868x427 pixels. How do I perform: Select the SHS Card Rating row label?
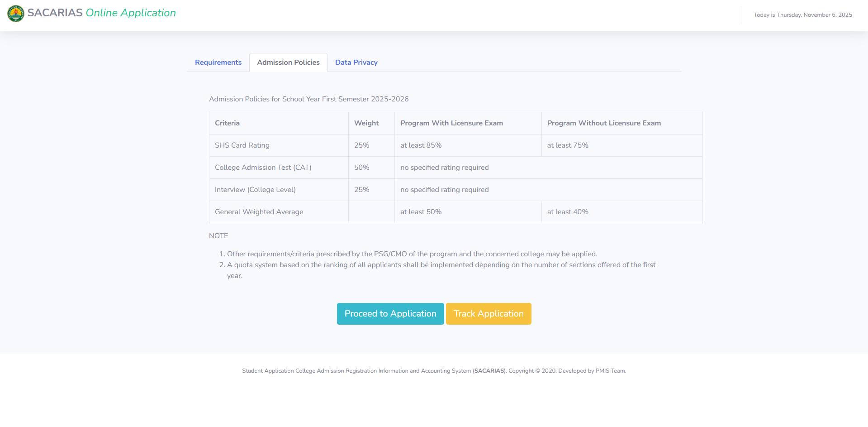click(x=242, y=145)
